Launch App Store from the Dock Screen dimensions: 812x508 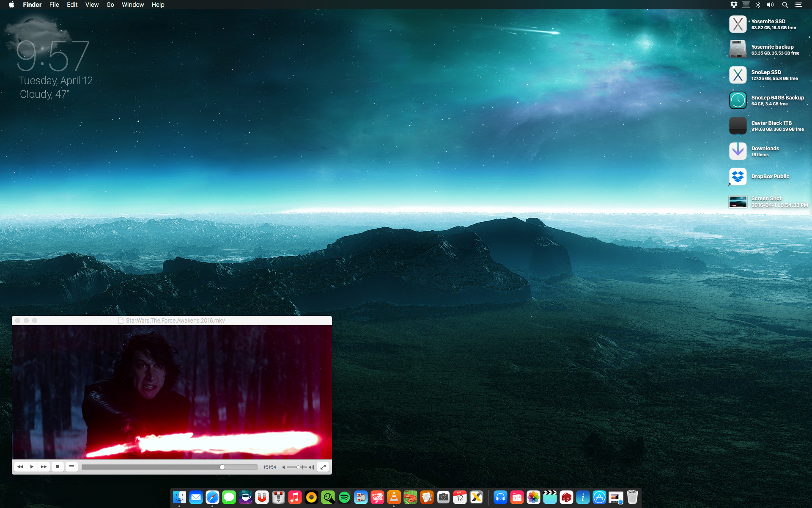(599, 497)
